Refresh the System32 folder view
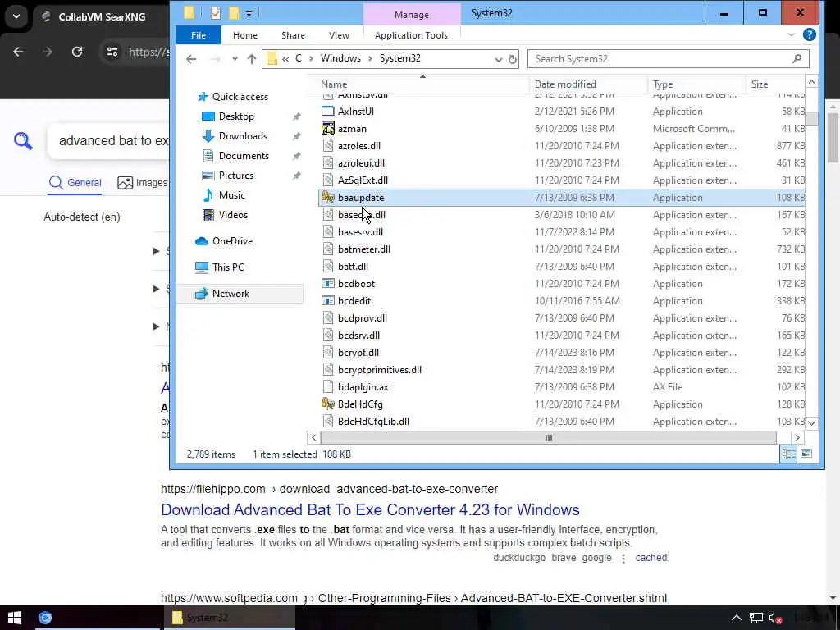Screen dimensions: 840x630 [x=513, y=59]
